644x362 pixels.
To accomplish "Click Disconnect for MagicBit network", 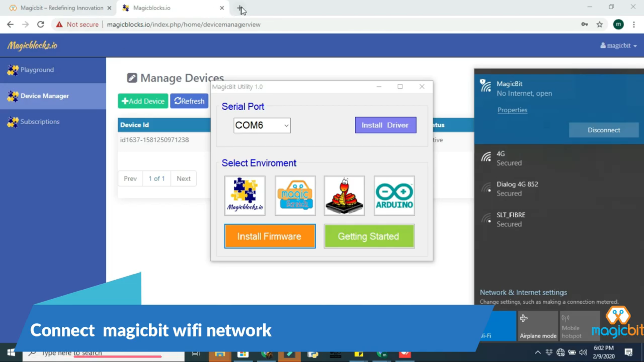I will [604, 130].
